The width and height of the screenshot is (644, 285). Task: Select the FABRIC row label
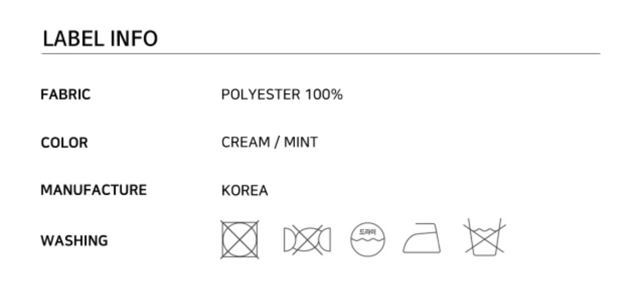pos(66,95)
